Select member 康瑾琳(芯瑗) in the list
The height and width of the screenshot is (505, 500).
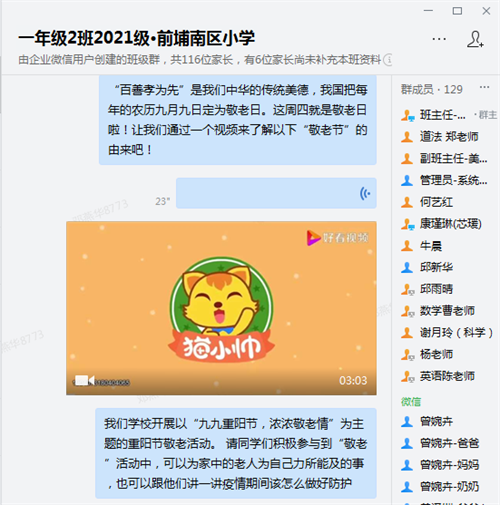point(446,224)
